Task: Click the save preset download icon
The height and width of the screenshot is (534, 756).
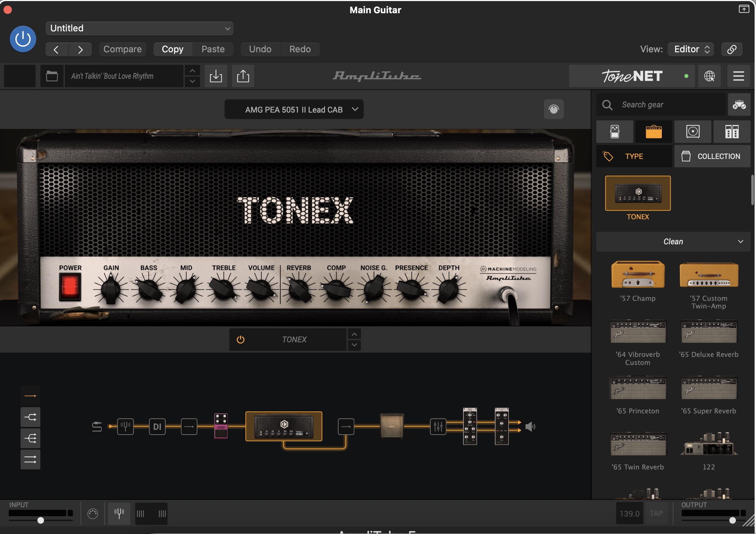Action: 216,76
